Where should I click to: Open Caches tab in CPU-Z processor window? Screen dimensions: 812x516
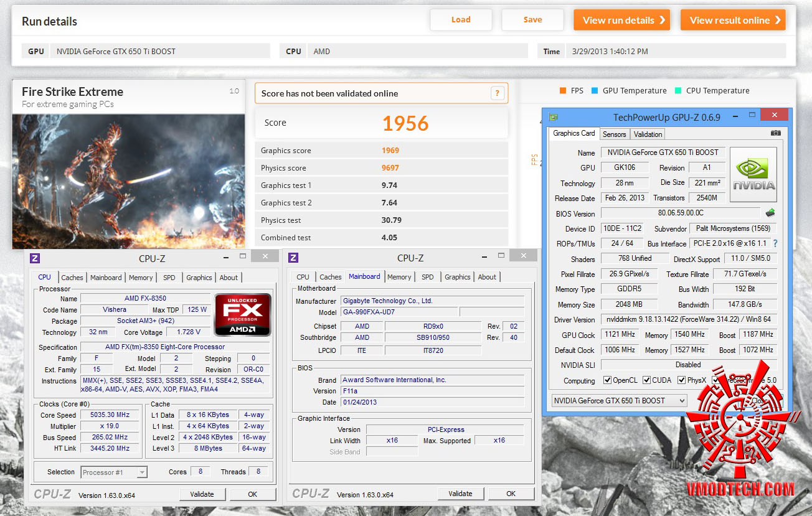coord(72,278)
